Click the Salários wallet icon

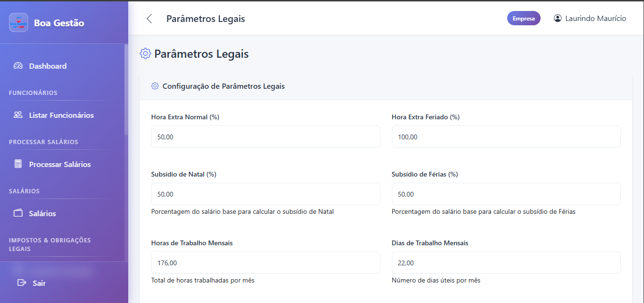click(18, 213)
